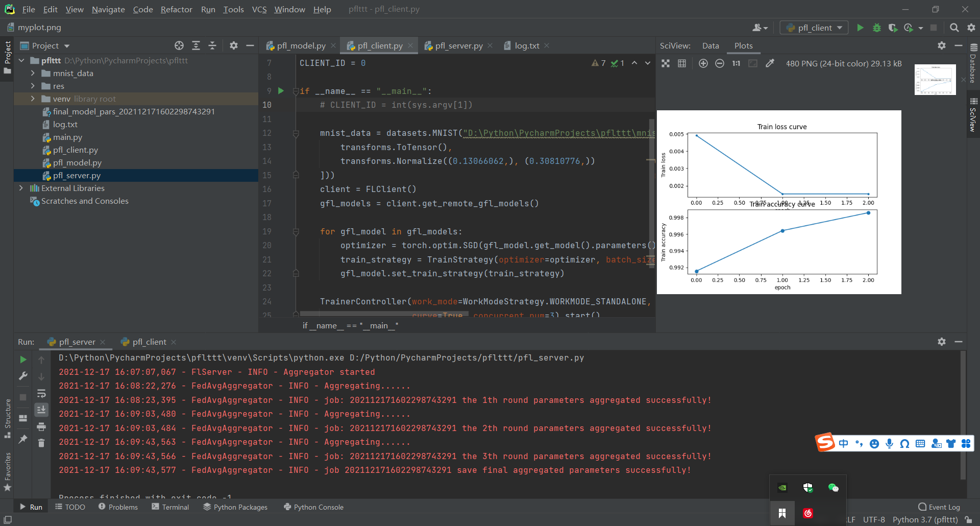Toggle soft-wrap in Run console
Image resolution: width=980 pixels, height=526 pixels.
41,393
